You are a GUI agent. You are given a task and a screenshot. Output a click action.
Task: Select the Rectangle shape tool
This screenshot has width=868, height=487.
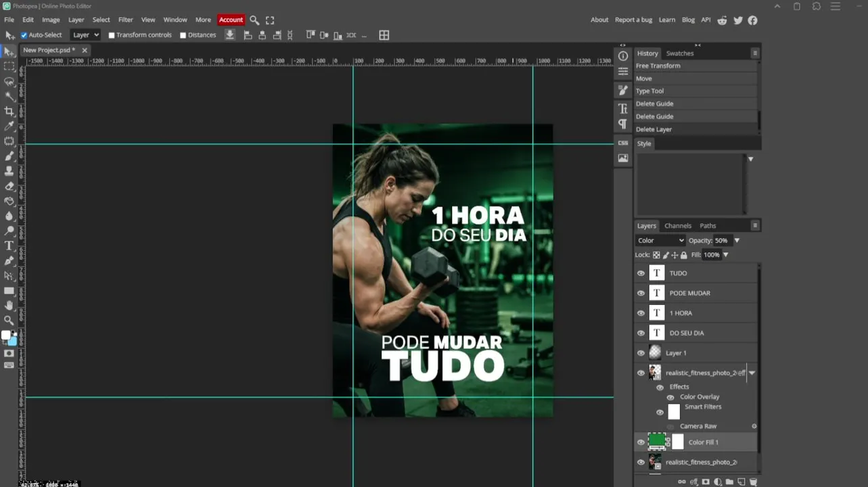9,291
